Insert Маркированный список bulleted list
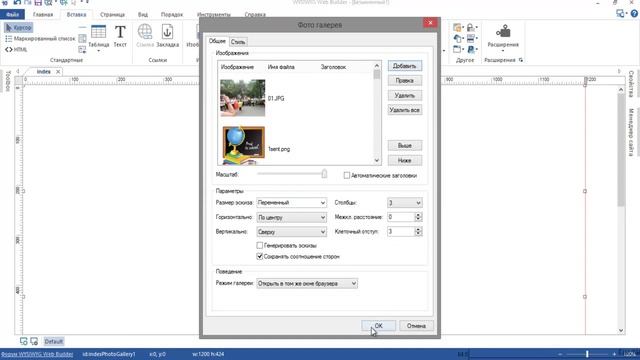640x360 pixels. pyautogui.click(x=40, y=39)
